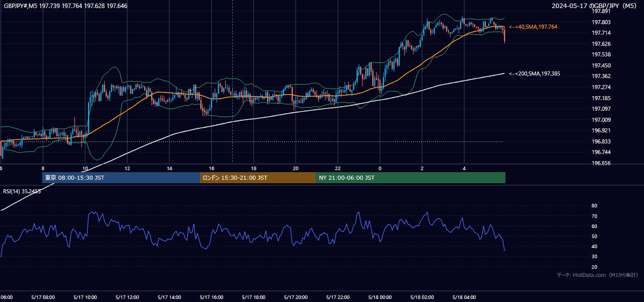Click the 2024-05-17 GBP/JPY (M5) title
This screenshot has width=644, height=302.
(x=595, y=6)
